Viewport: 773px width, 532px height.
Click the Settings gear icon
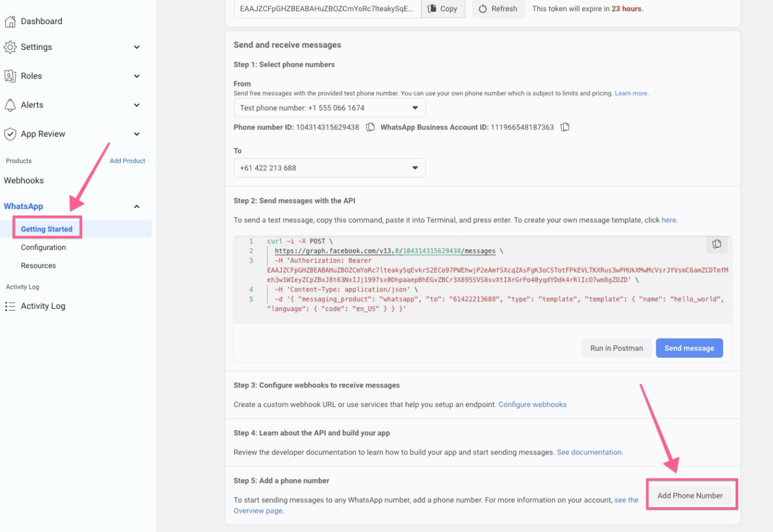(10, 47)
